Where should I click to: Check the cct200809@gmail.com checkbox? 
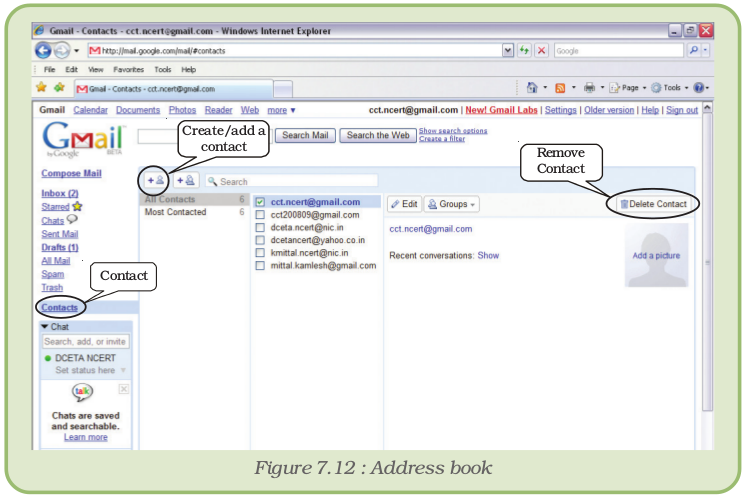tap(260, 215)
